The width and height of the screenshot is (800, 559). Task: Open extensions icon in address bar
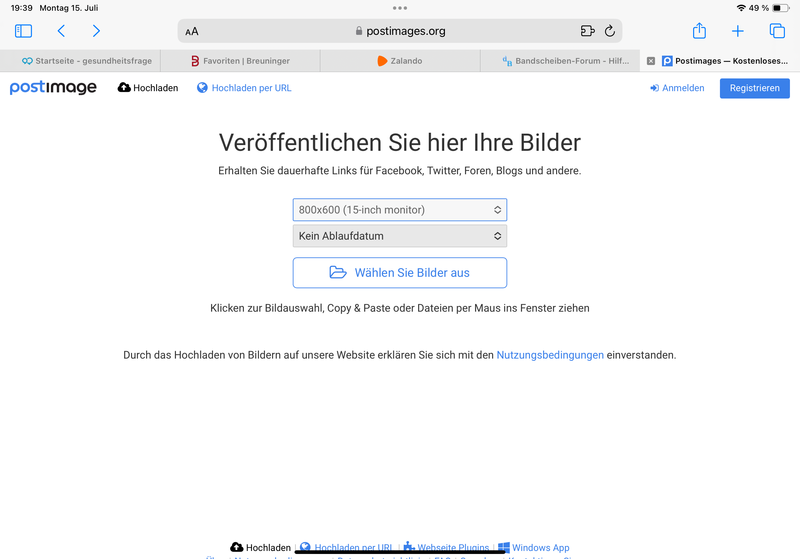coord(588,31)
